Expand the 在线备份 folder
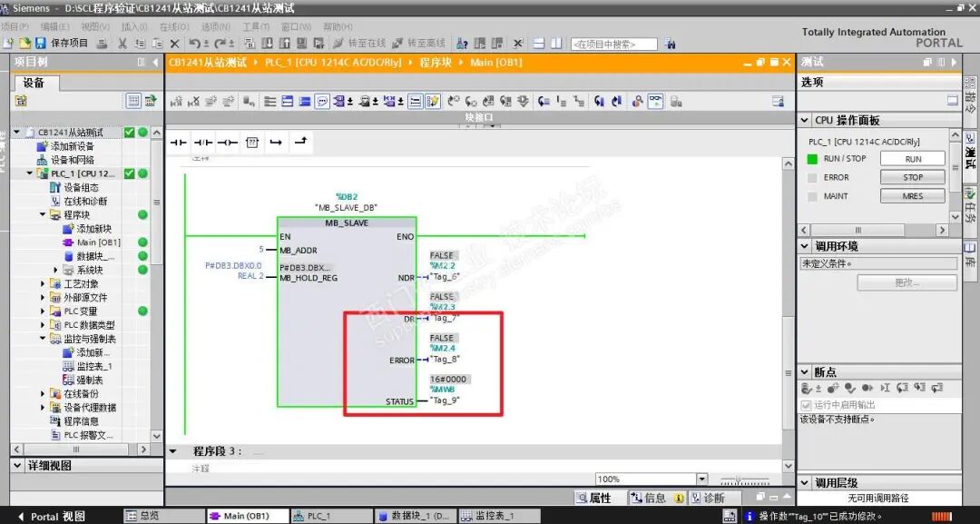The image size is (980, 524). tap(43, 394)
